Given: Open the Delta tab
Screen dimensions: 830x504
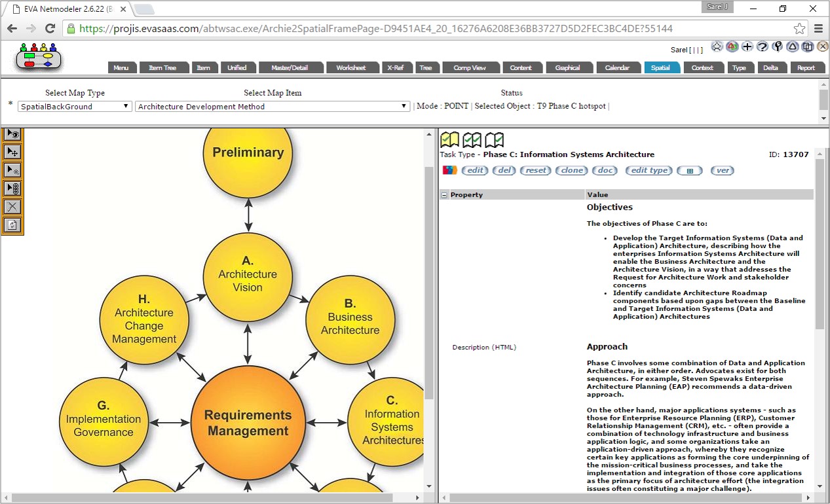Looking at the screenshot, I should pyautogui.click(x=771, y=67).
